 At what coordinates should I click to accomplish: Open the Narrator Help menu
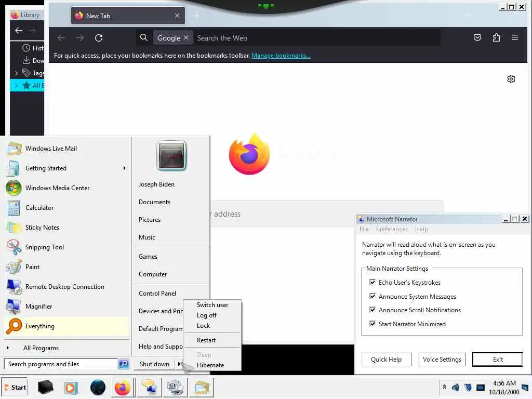421,229
